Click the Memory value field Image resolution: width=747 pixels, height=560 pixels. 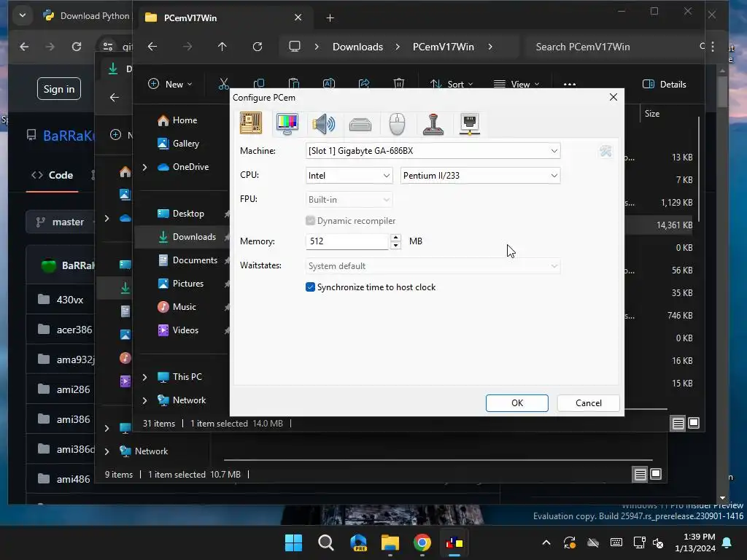pos(347,241)
